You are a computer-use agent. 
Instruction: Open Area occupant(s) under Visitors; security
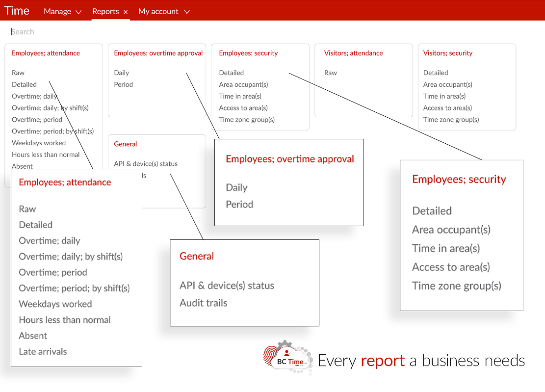pyautogui.click(x=448, y=84)
